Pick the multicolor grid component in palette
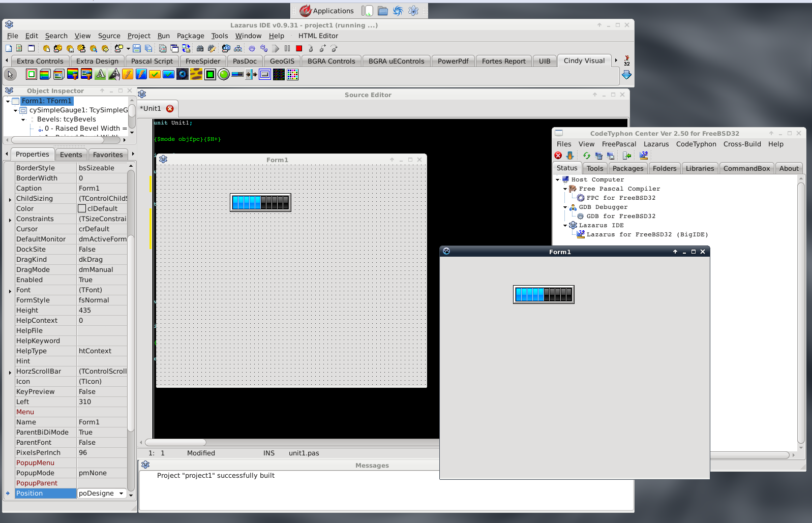Viewport: 812px width, 523px height. pyautogui.click(x=292, y=74)
